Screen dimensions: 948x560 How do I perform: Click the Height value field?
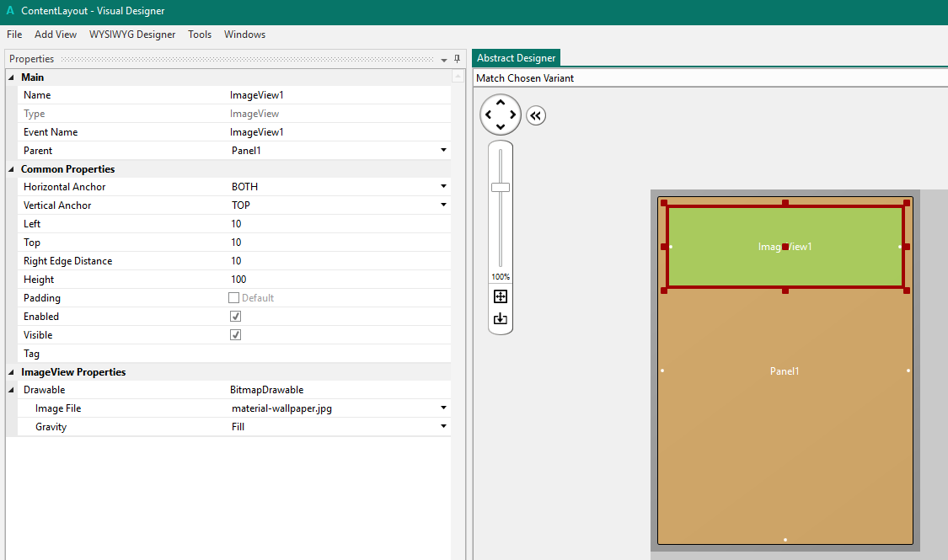(x=337, y=280)
